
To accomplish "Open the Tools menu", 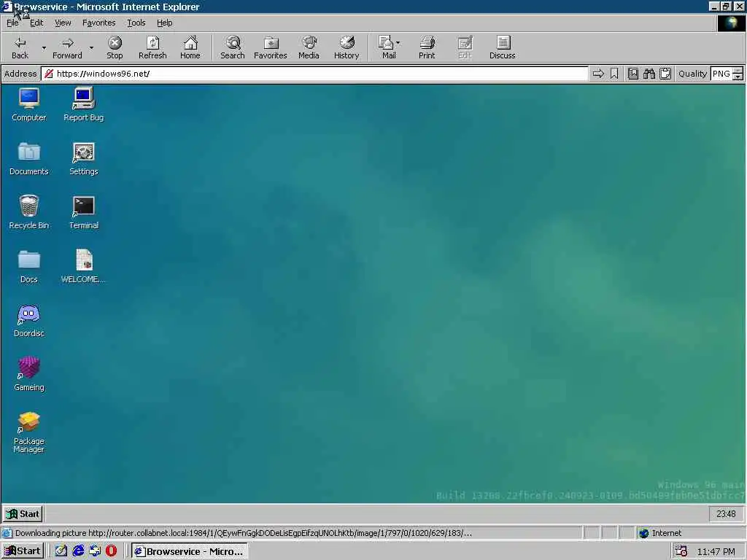I will click(136, 23).
